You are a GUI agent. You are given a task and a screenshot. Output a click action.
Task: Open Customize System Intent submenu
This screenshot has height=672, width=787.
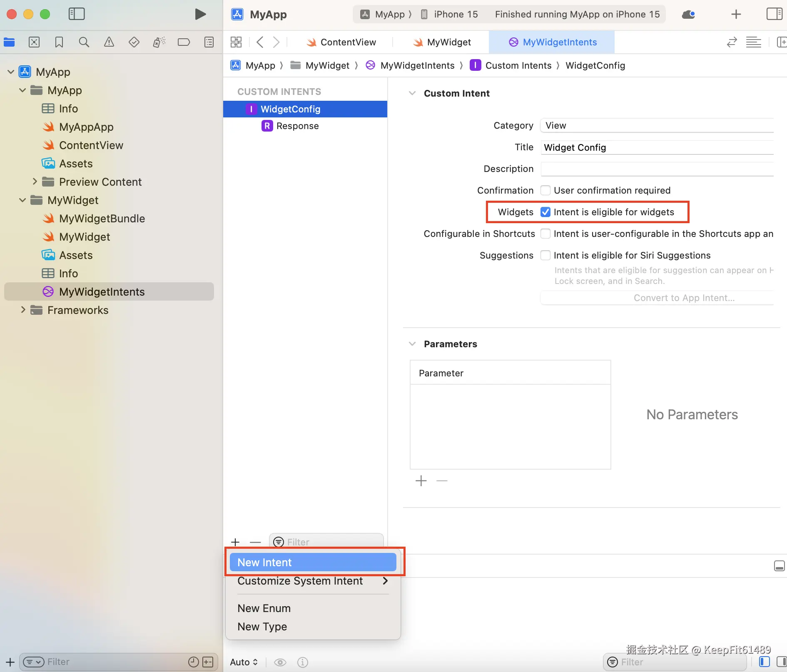pos(313,581)
